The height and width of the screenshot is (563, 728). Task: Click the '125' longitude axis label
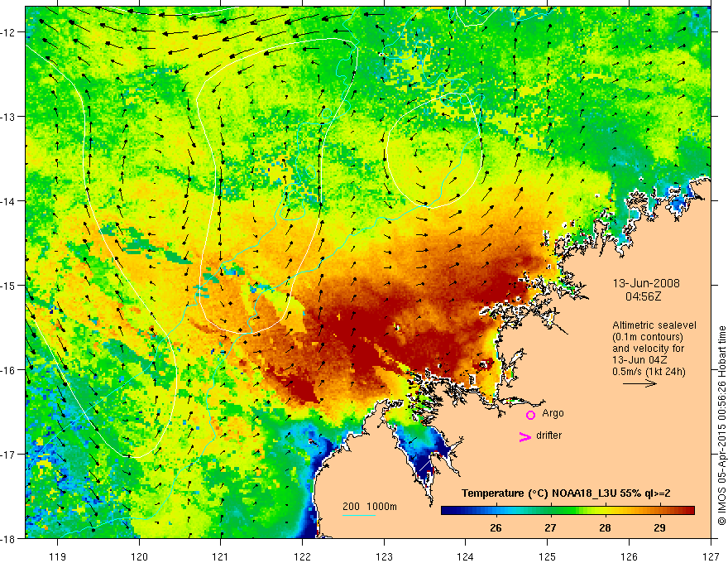(548, 556)
